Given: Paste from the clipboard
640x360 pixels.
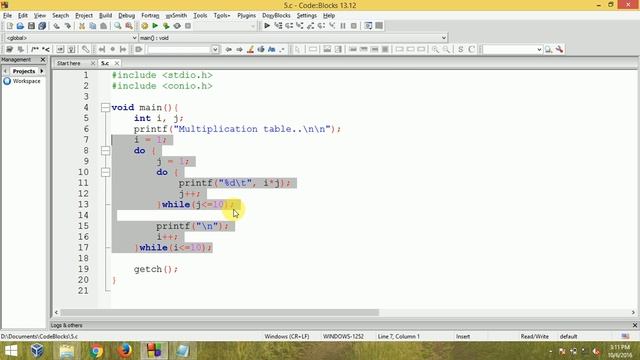Looking at the screenshot, I should click(104, 26).
